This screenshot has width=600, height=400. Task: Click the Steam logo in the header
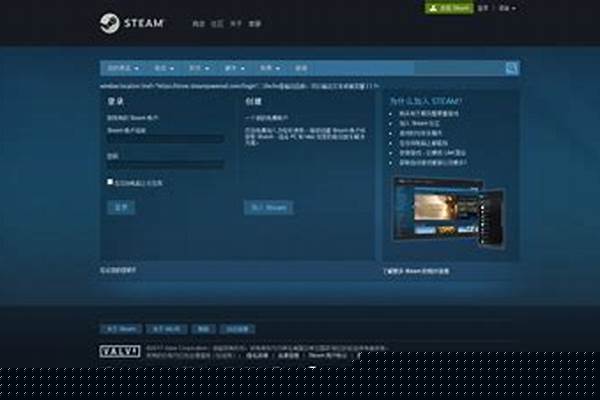click(x=132, y=23)
